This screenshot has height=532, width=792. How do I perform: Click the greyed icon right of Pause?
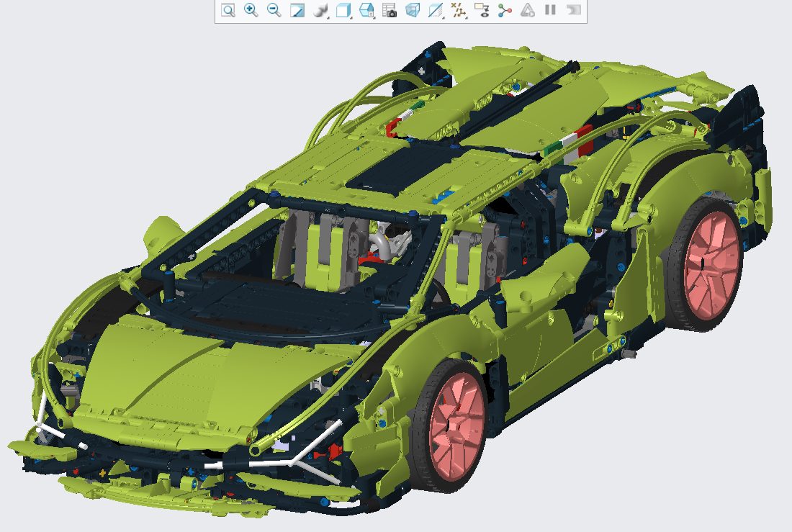(x=574, y=10)
